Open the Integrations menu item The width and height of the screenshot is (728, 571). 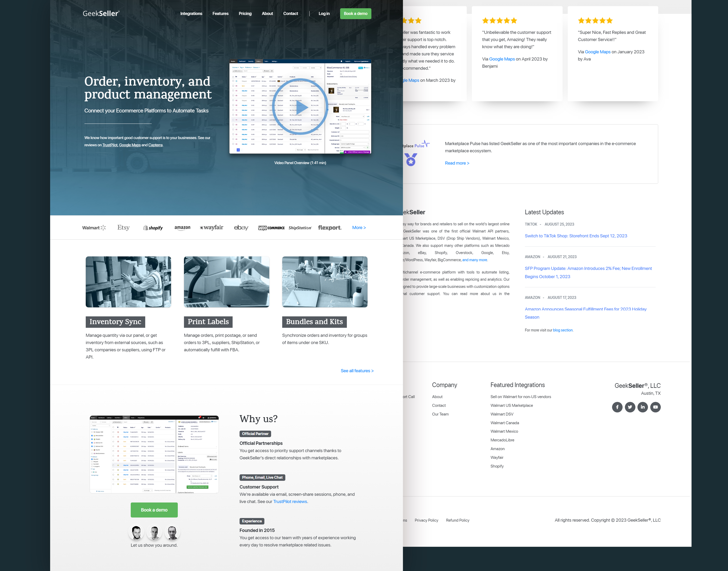[191, 14]
